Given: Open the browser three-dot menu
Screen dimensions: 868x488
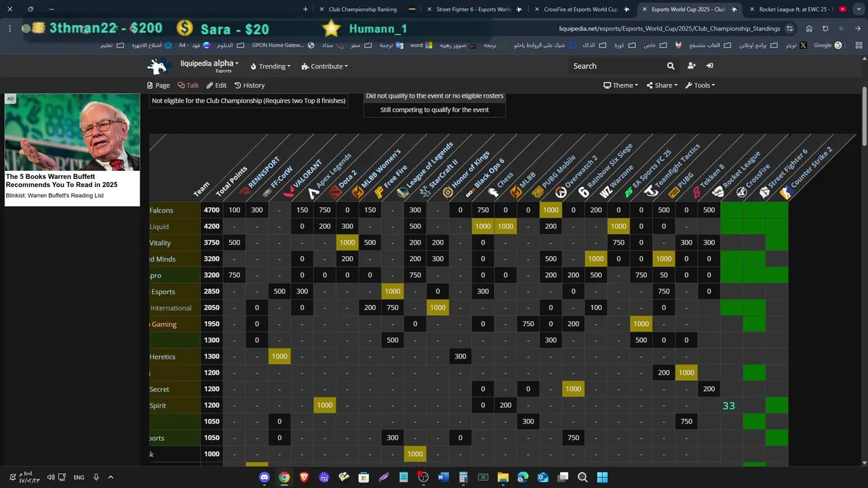Looking at the screenshot, I should pyautogui.click(x=9, y=28).
